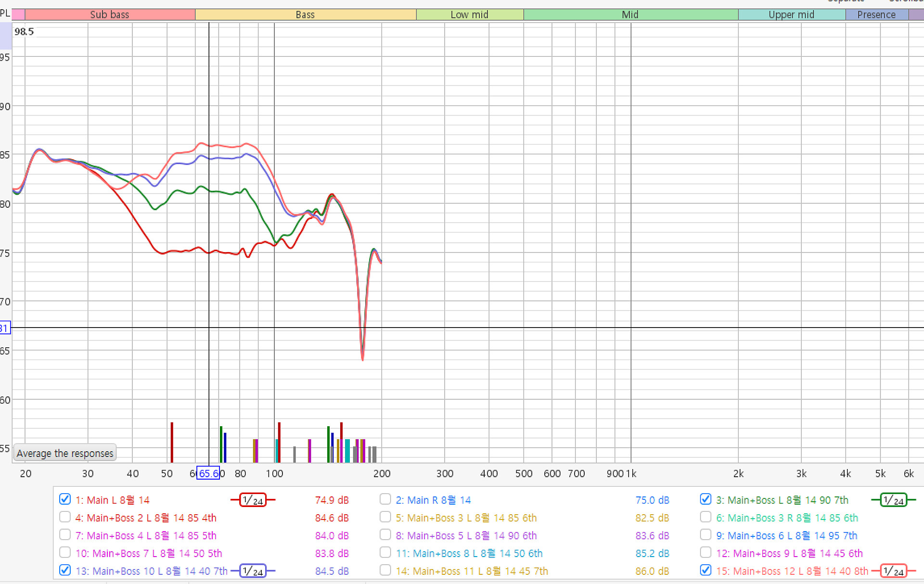This screenshot has height=584, width=924.
Task: Select the Upper mid band label
Action: click(x=792, y=14)
